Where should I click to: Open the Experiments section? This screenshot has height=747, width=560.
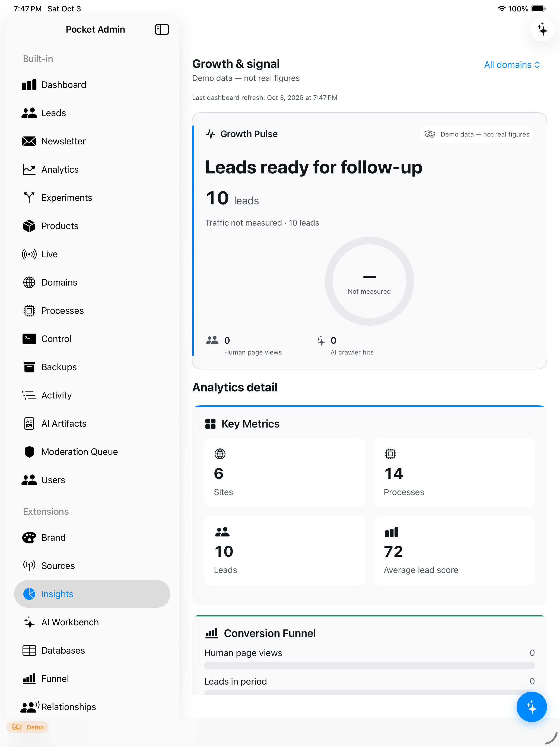coord(92,198)
